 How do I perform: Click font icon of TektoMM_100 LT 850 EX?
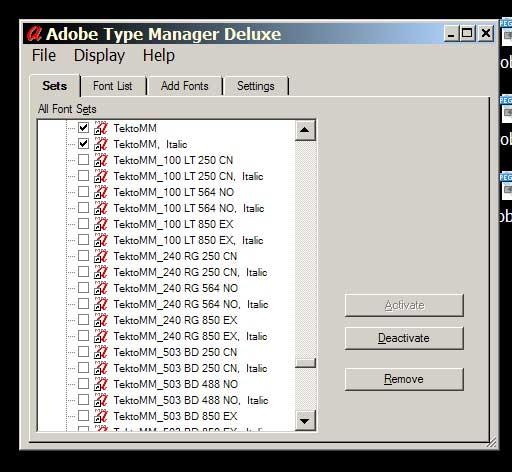[101, 224]
